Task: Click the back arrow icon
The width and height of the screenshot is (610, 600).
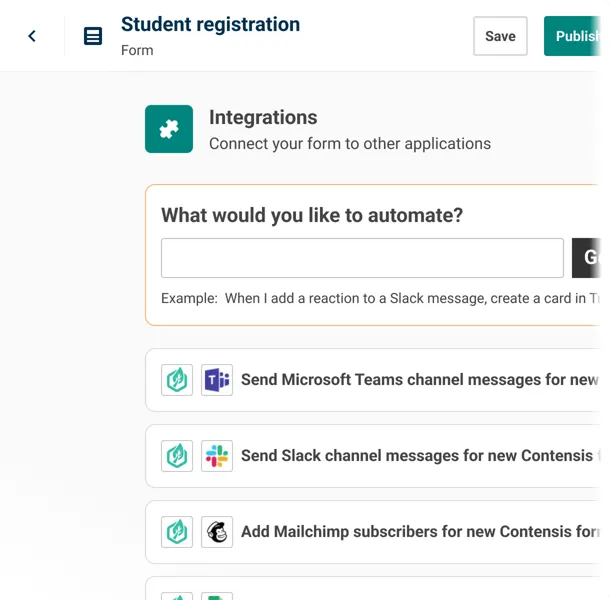Action: point(32,36)
